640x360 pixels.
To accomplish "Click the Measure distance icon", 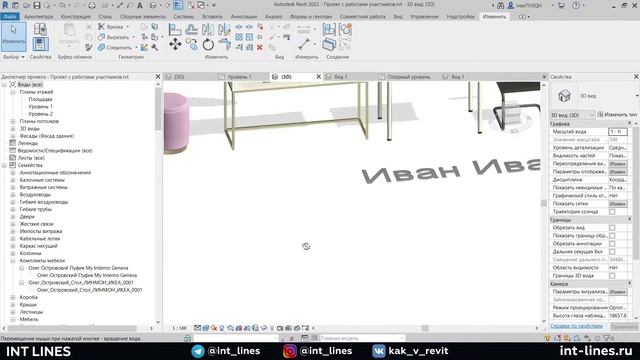I will tap(304, 44).
